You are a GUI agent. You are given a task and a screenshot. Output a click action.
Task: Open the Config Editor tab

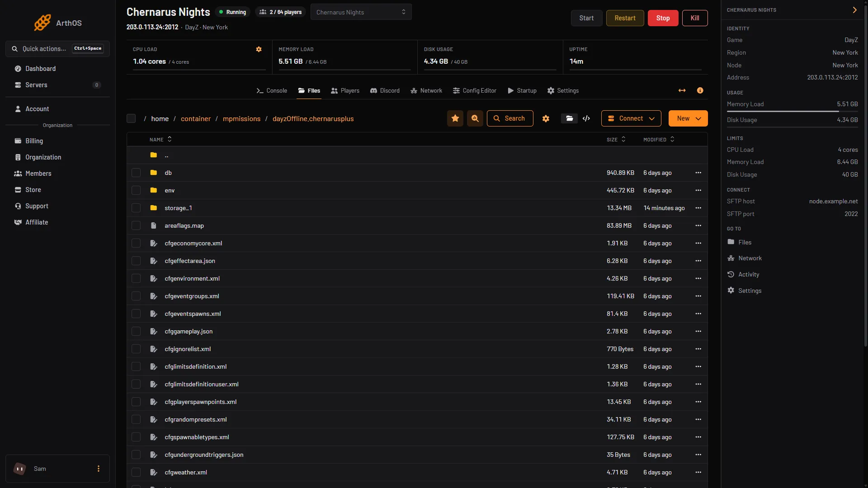[x=474, y=90]
